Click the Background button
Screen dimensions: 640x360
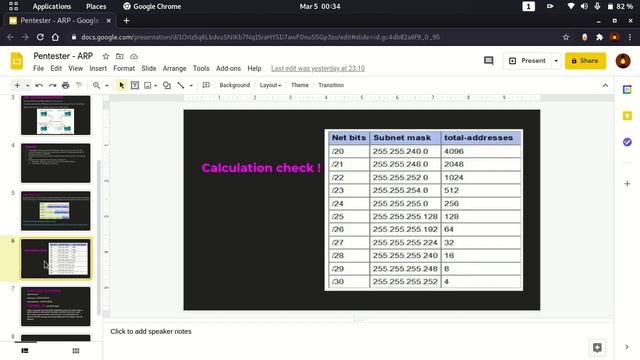(x=234, y=85)
